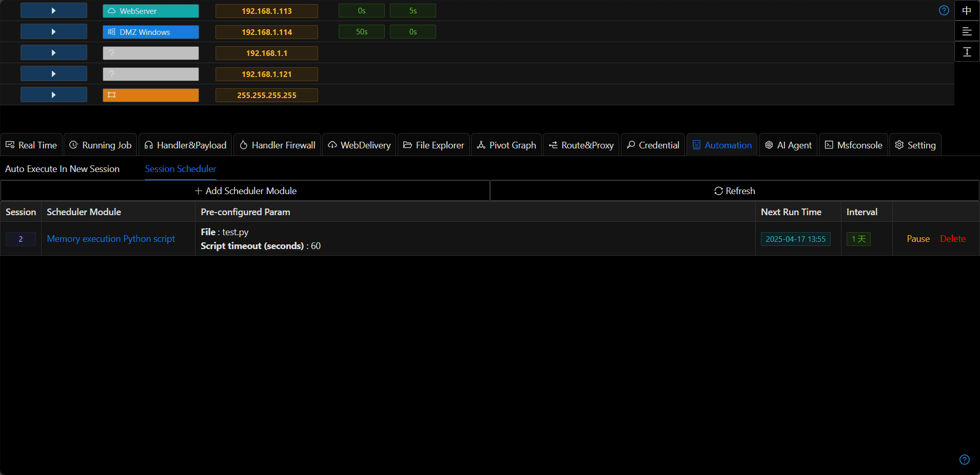Expand the 192.168.1.113 host row
This screenshot has width=980, height=475.
pos(54,11)
